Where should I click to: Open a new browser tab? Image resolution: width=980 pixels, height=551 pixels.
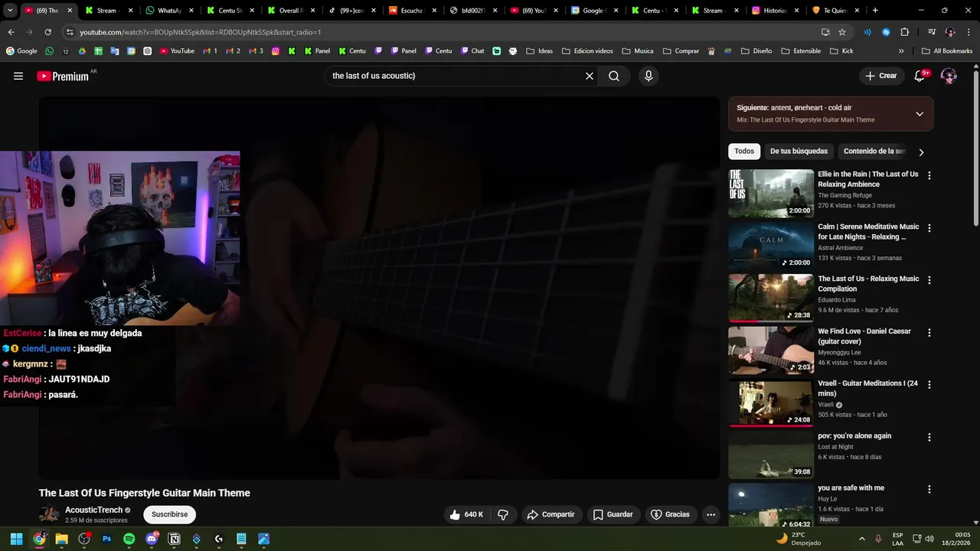875,11
